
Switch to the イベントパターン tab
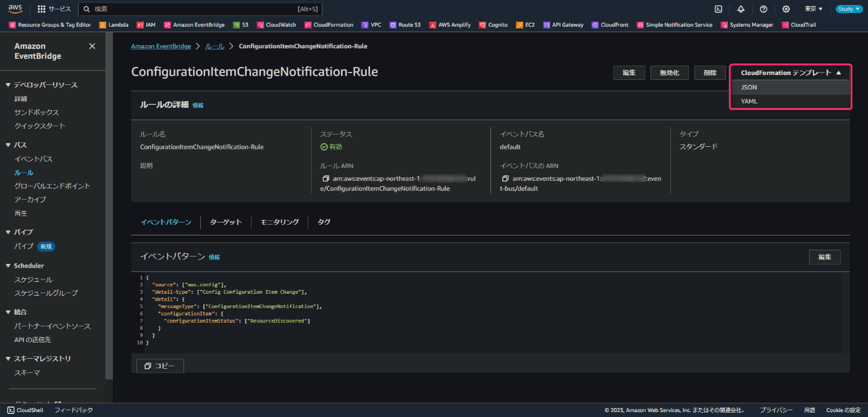pyautogui.click(x=166, y=222)
